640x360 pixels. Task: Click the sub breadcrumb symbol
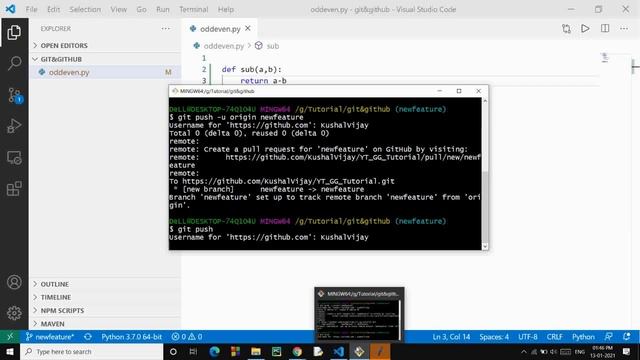[x=273, y=46]
